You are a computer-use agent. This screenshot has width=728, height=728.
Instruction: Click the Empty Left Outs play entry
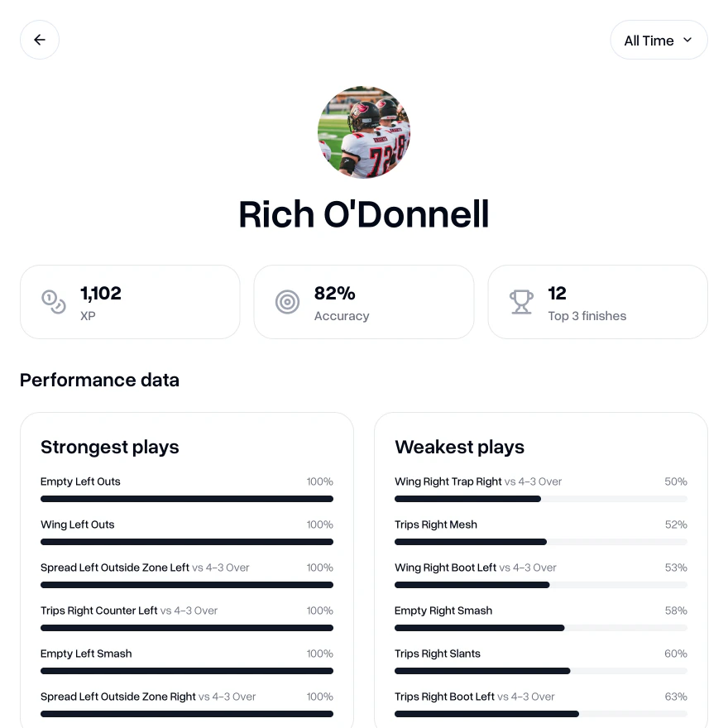click(x=80, y=481)
